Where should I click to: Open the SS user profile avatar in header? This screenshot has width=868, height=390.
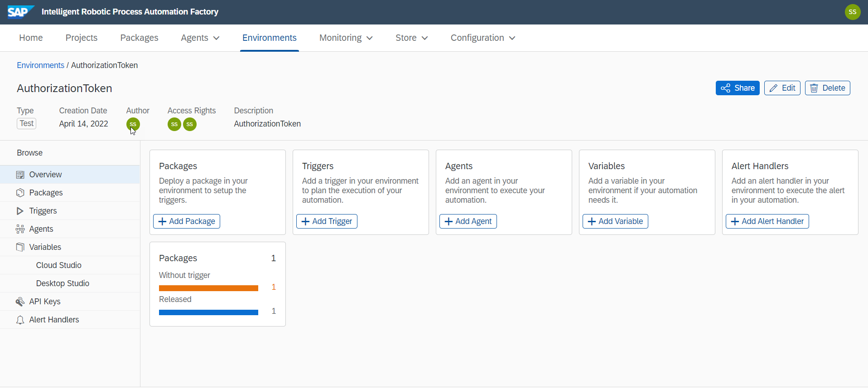tap(853, 12)
